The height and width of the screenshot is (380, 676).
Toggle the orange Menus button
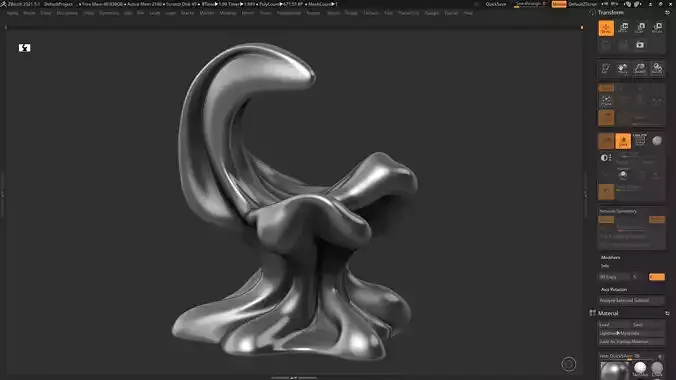pyautogui.click(x=559, y=4)
